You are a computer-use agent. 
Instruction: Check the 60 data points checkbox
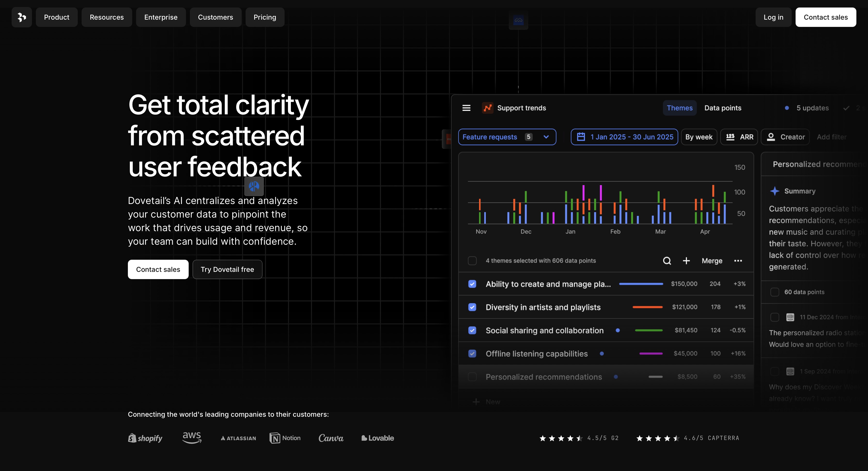point(775,292)
